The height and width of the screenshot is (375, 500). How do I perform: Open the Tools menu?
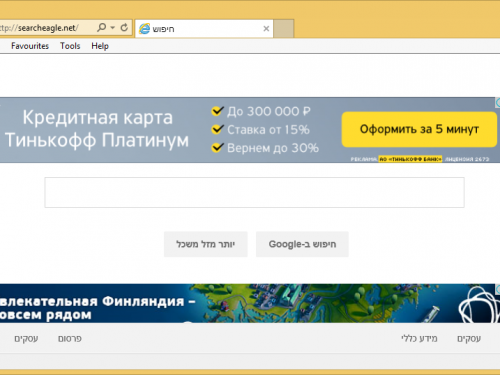[70, 46]
